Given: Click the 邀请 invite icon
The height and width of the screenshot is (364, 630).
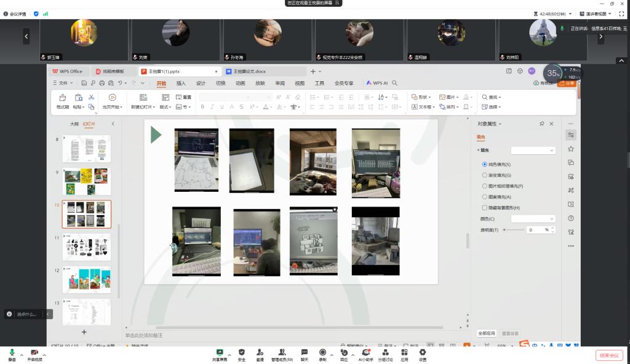Looking at the screenshot, I should [x=260, y=352].
